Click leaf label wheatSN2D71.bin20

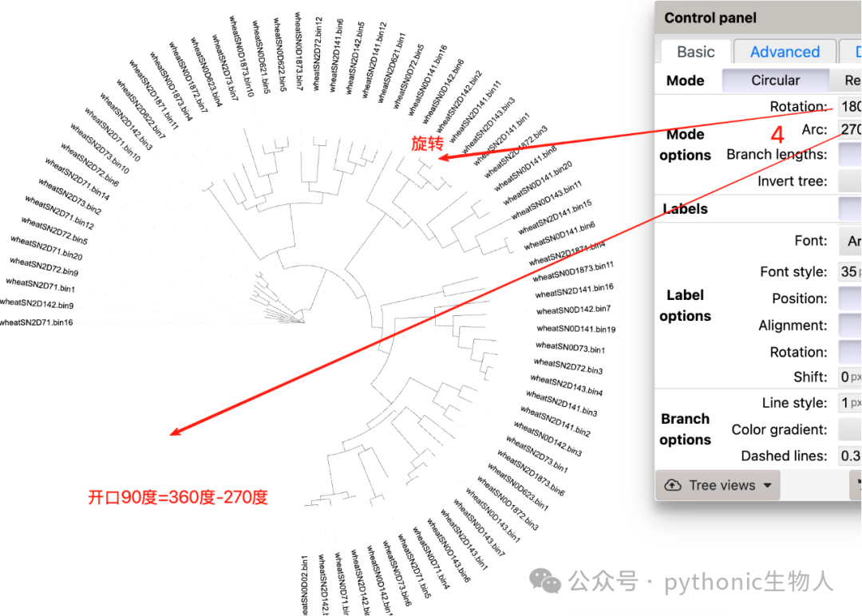coord(47,247)
